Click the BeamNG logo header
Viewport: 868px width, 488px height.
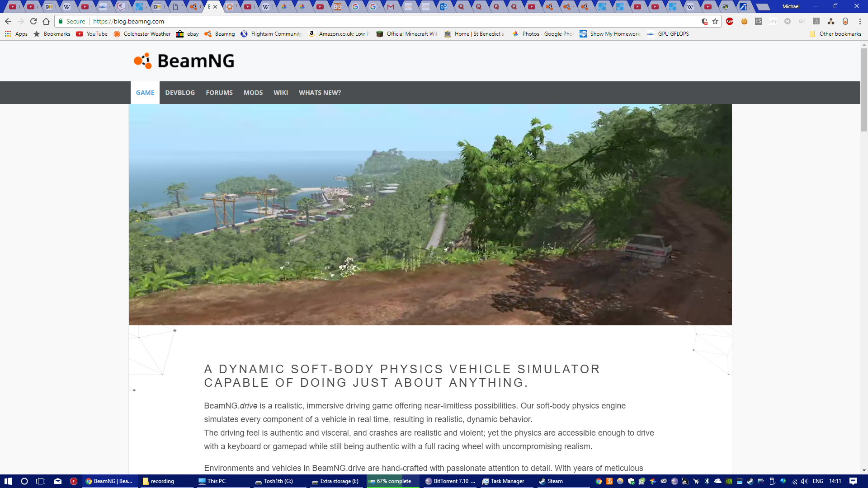[x=184, y=61]
